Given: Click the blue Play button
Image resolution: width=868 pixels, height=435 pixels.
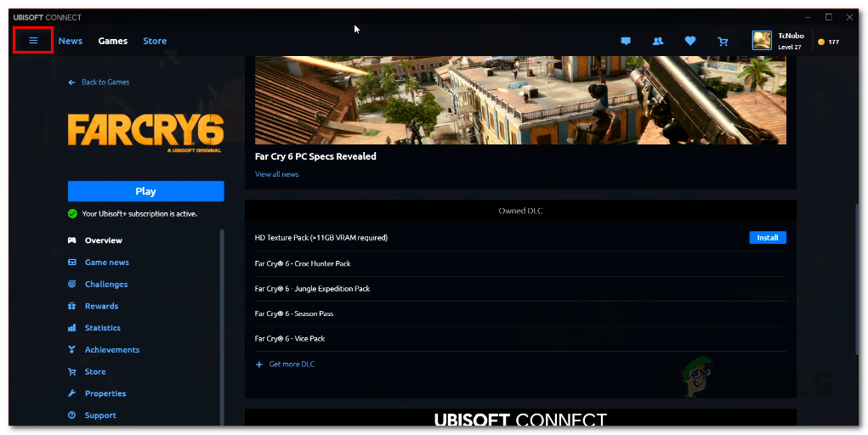Looking at the screenshot, I should point(146,191).
